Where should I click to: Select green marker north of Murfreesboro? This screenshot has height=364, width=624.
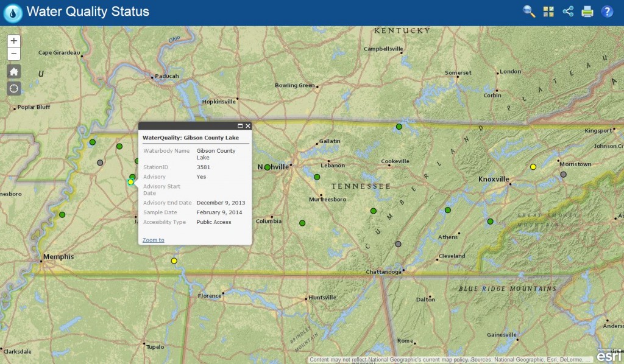[x=317, y=177]
